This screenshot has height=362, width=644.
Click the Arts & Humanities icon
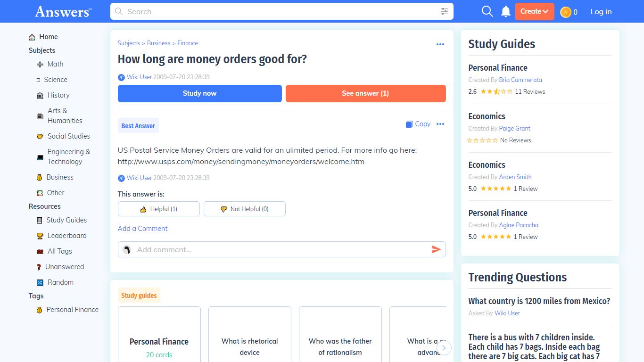pos(40,116)
